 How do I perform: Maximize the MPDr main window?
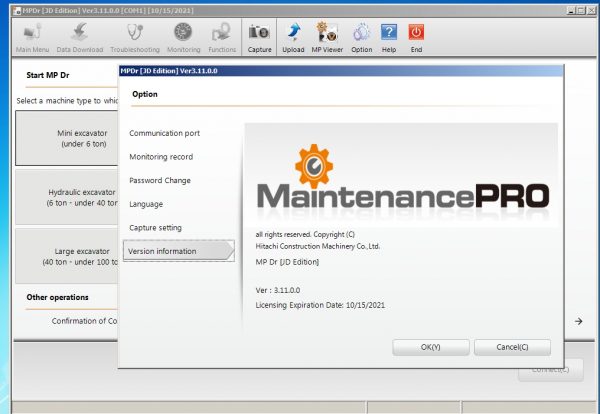581,11
